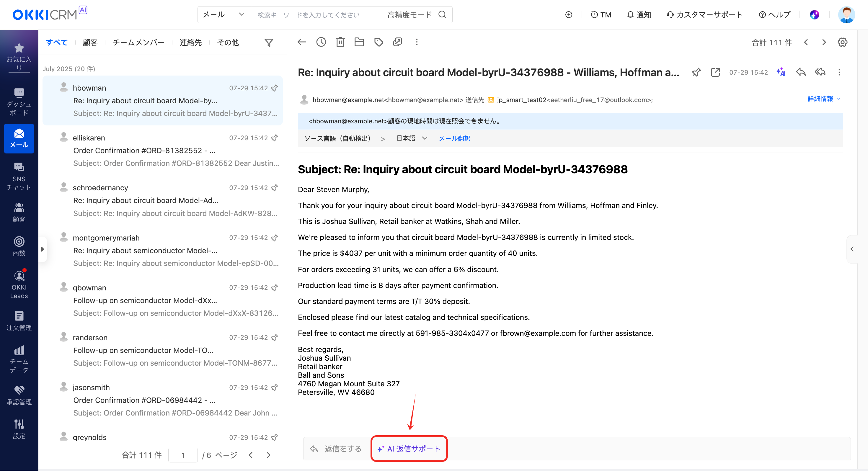868x471 pixels.
Task: Click the AI 返信サポート button
Action: tap(409, 449)
